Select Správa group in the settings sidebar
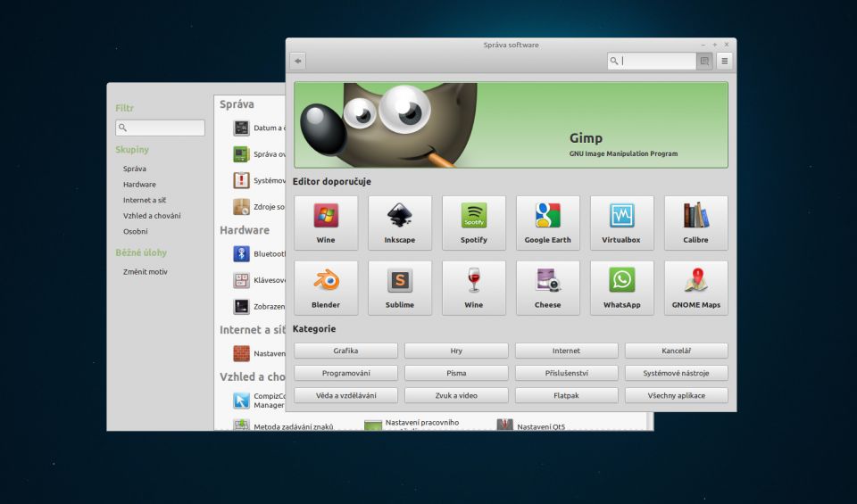The width and height of the screenshot is (857, 504). point(135,169)
